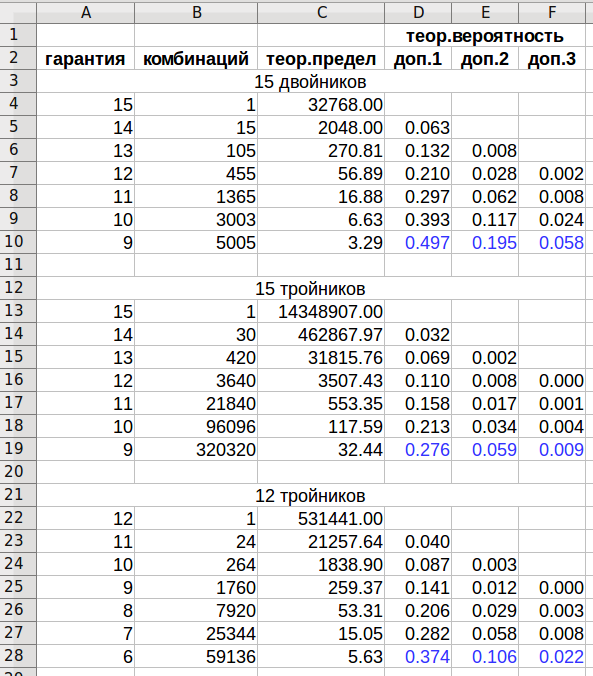
Task: Click the '15 двойников' section title
Action: pos(311,81)
